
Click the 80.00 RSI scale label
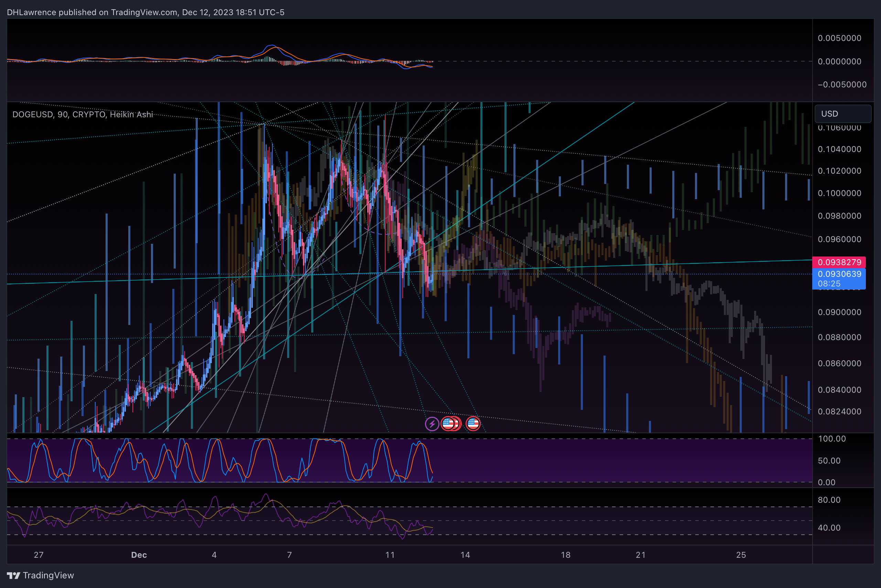829,500
